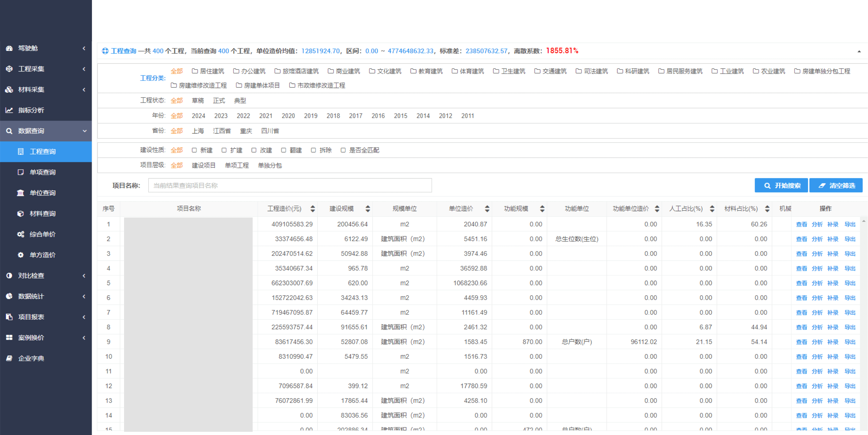The height and width of the screenshot is (435, 868).
Task: Sort by 功能规模 arrows
Action: click(542, 209)
